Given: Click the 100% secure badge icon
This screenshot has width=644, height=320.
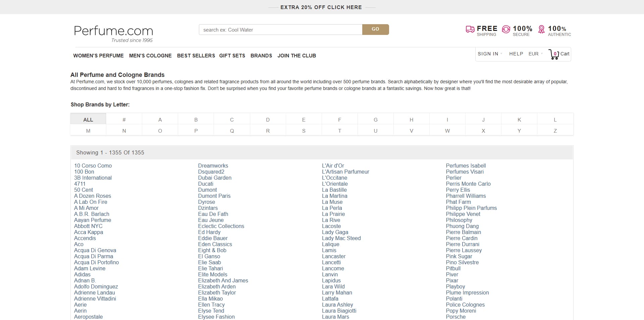Looking at the screenshot, I should [x=506, y=30].
